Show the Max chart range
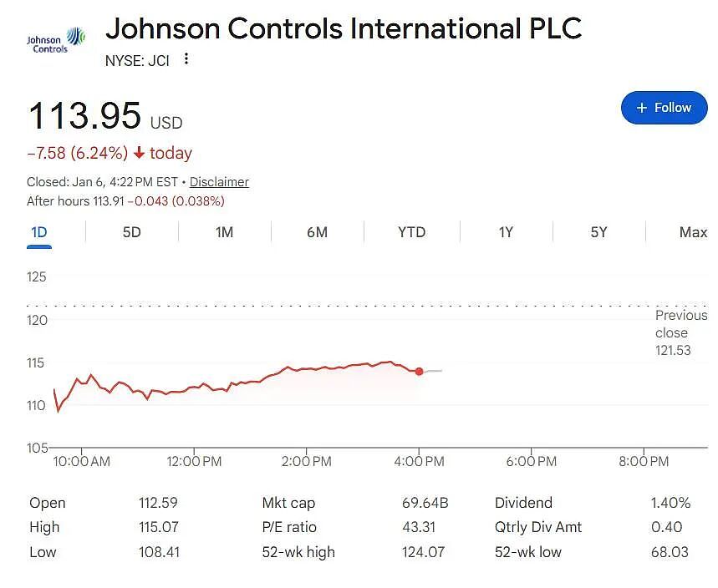The image size is (718, 588). click(693, 232)
